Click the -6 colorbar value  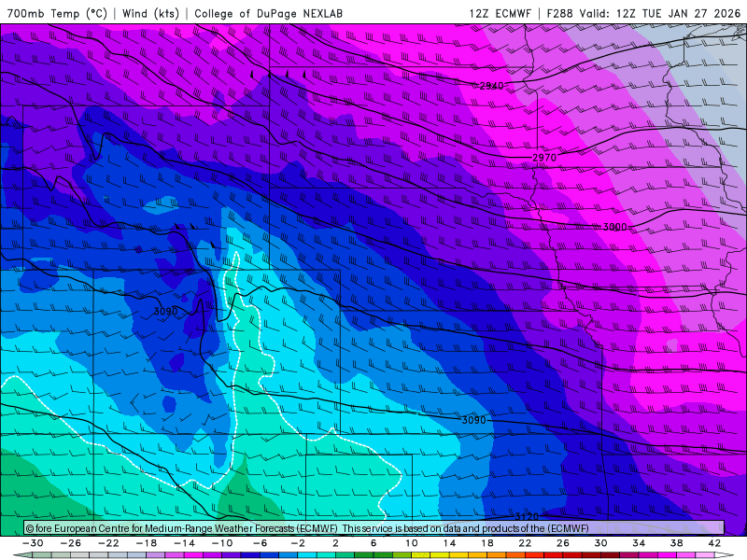tap(261, 543)
